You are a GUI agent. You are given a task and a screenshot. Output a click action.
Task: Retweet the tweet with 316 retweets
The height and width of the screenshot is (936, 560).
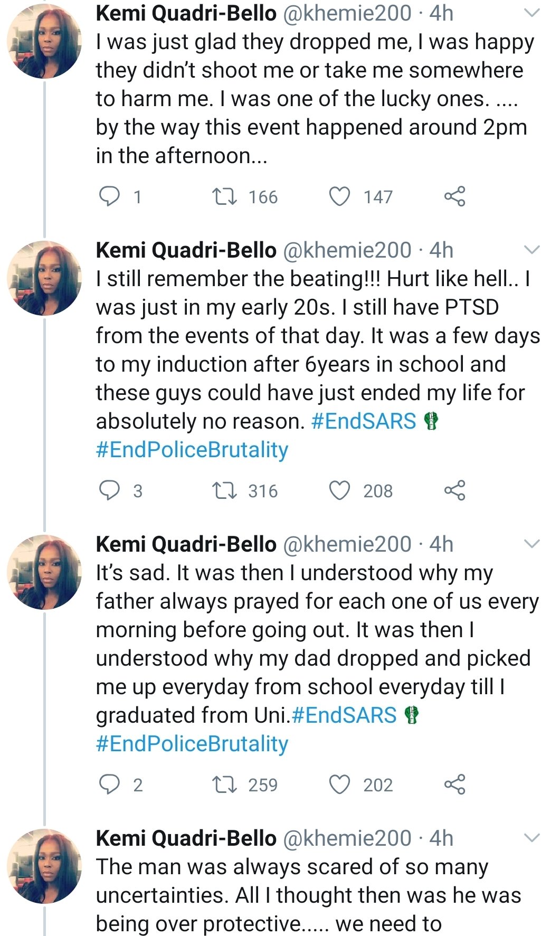[225, 491]
